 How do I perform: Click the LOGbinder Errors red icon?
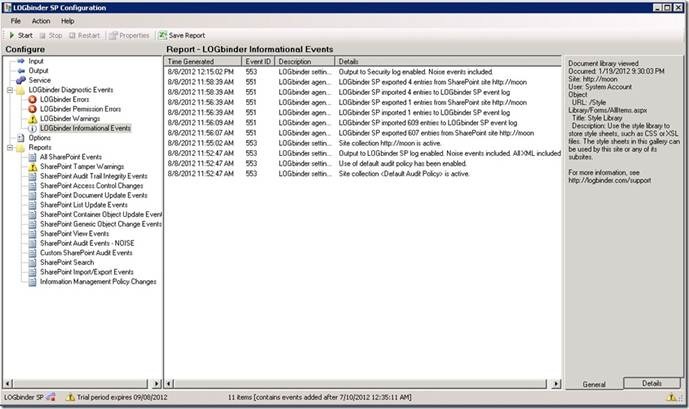coord(30,100)
